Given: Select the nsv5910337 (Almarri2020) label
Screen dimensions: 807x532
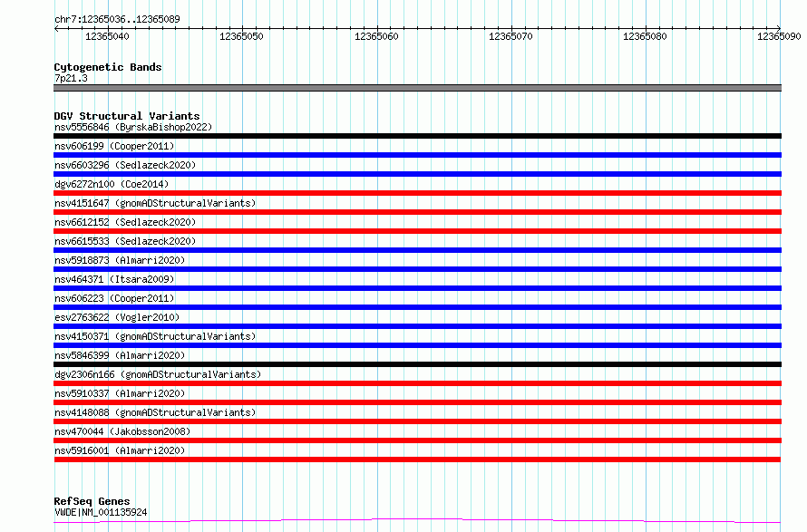Looking at the screenshot, I should [120, 393].
